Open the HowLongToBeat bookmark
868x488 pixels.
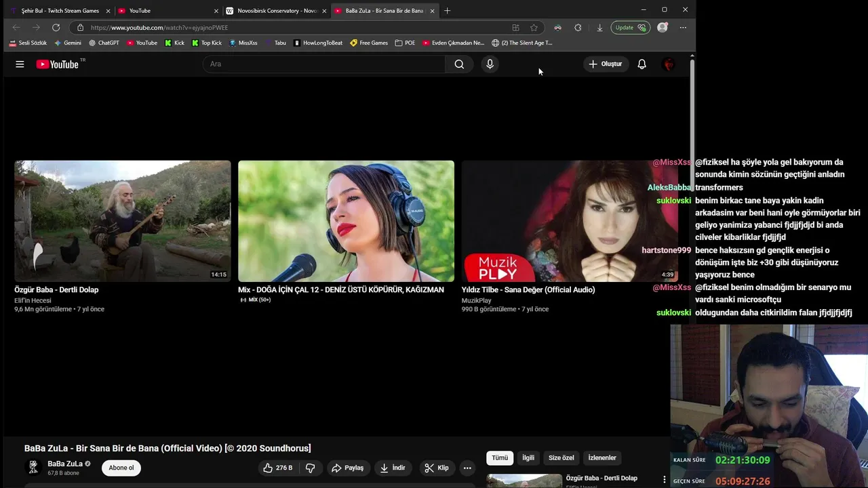[318, 43]
